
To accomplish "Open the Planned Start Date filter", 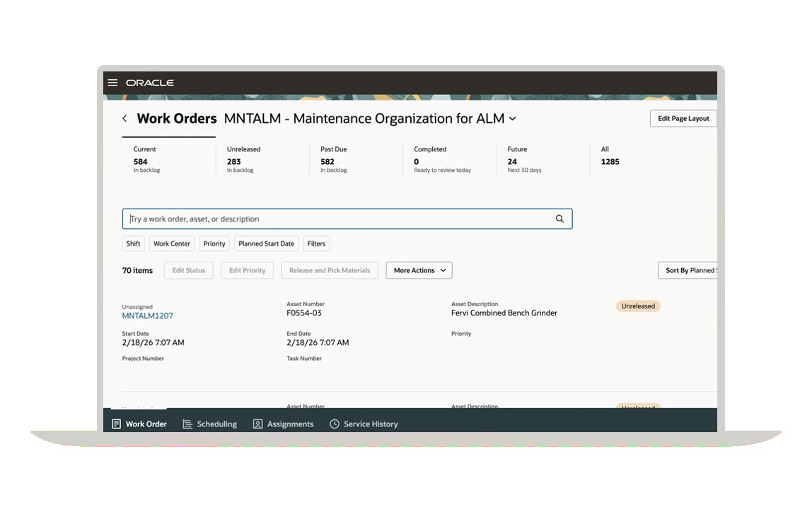I will point(266,244).
